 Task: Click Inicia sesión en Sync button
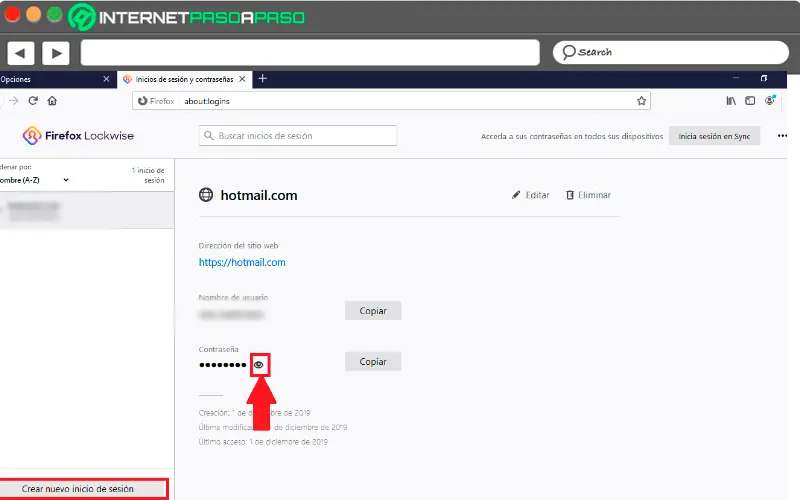tap(714, 136)
